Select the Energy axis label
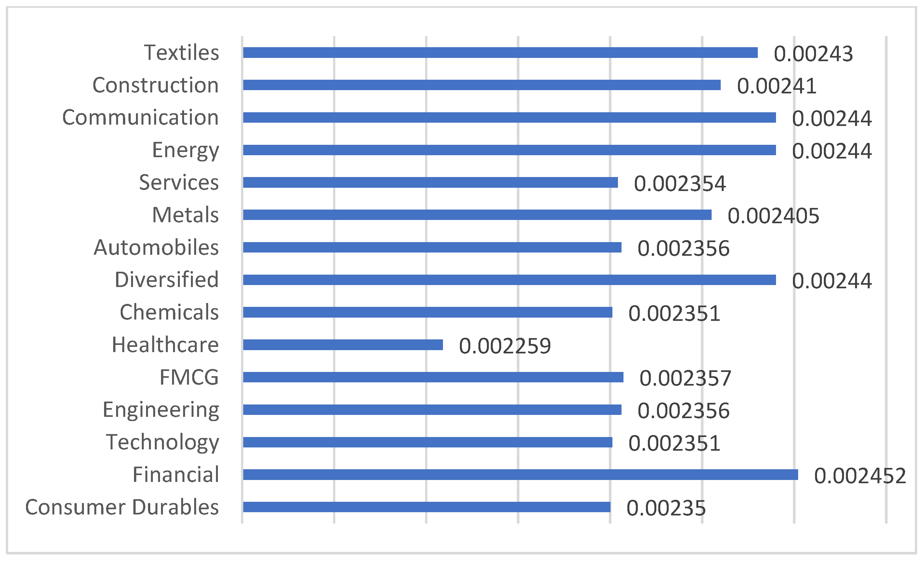This screenshot has height=561, width=924. (185, 150)
